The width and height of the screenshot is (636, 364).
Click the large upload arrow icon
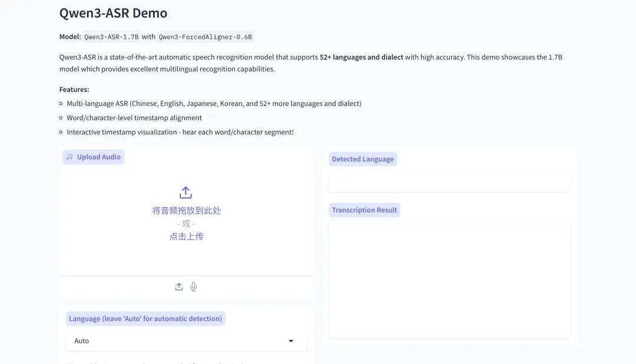[185, 193]
